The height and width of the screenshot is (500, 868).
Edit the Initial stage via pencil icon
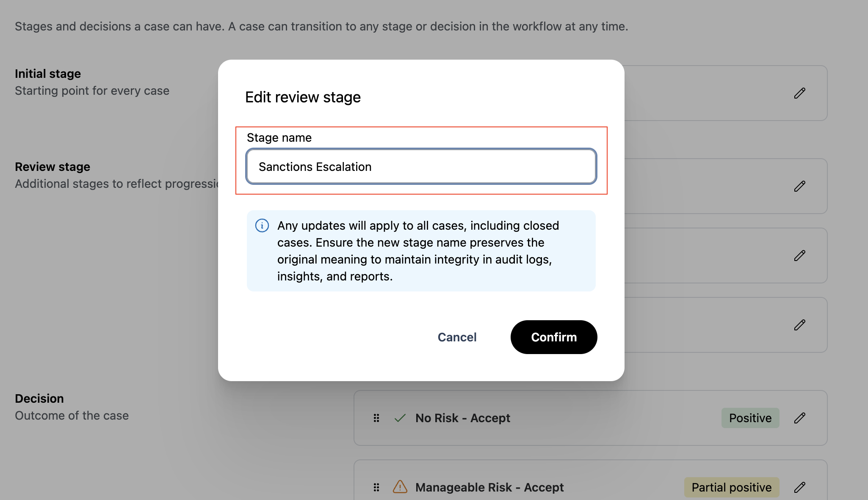[x=799, y=93]
